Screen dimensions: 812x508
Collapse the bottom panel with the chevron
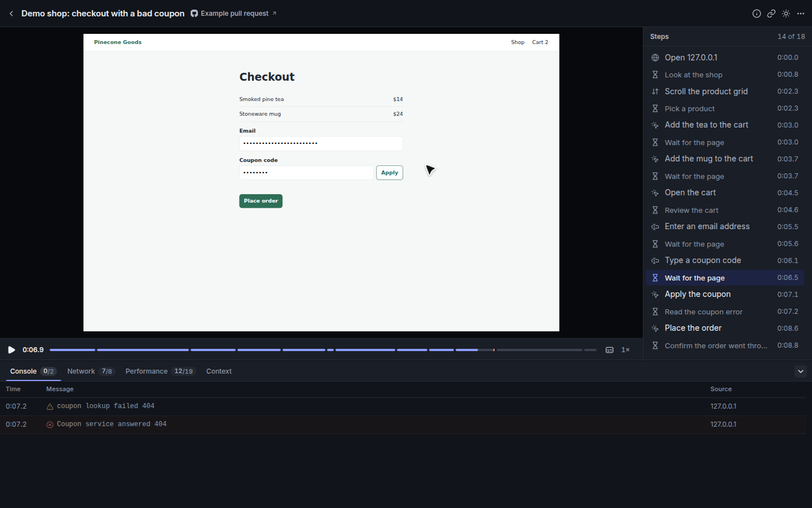click(801, 371)
